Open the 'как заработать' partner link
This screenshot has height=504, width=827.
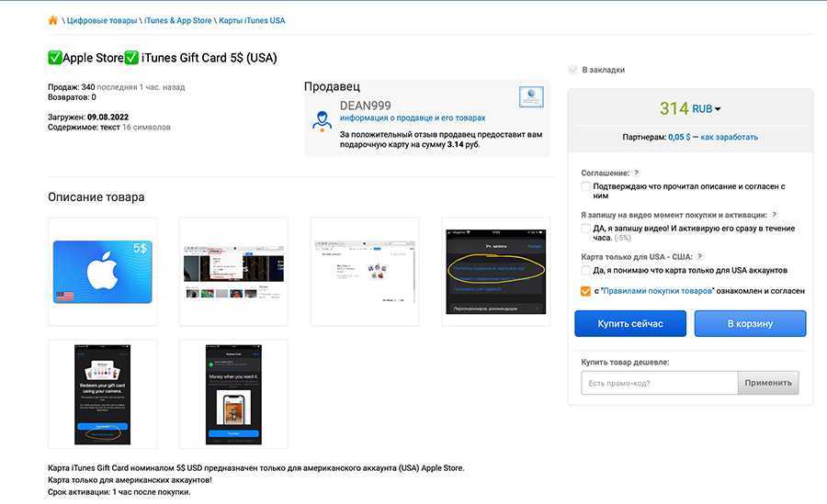pyautogui.click(x=730, y=137)
